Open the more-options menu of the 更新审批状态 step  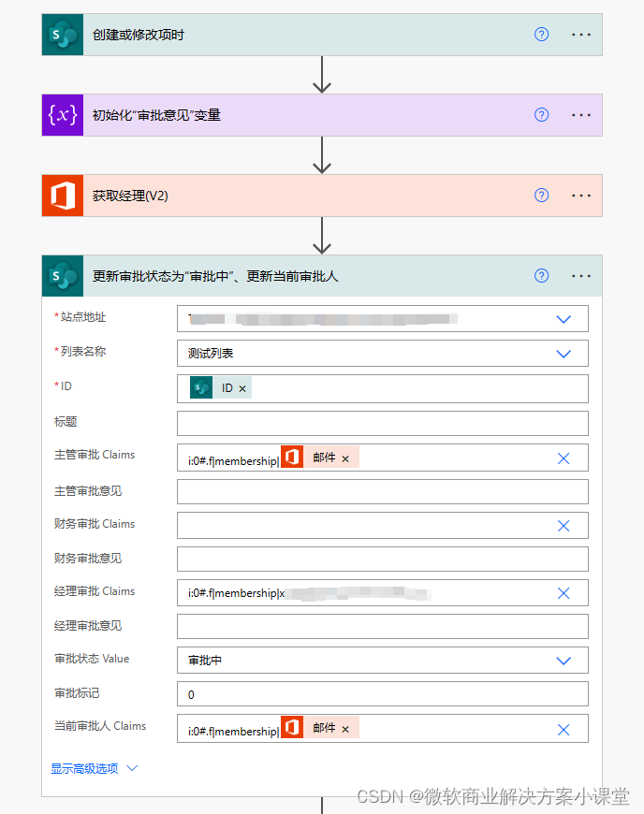point(581,276)
